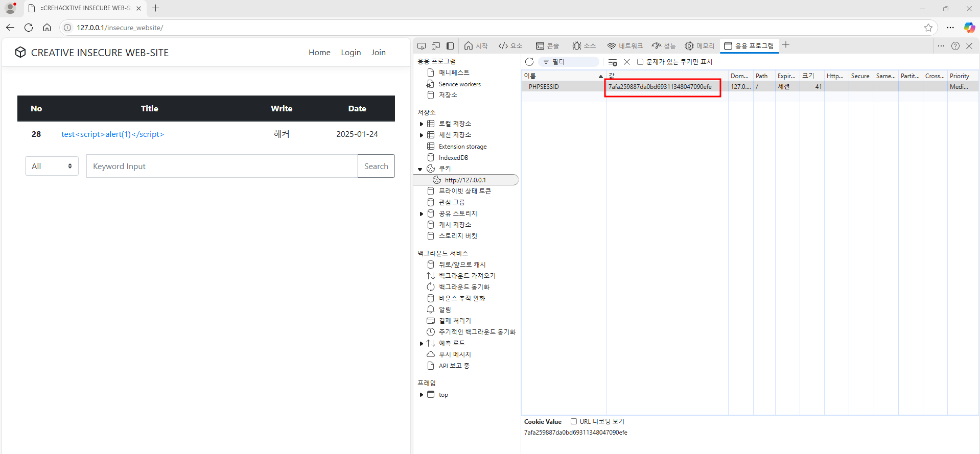Open DevTools more options ellipsis menu
Screen dimensions: 980x454
coord(941,46)
